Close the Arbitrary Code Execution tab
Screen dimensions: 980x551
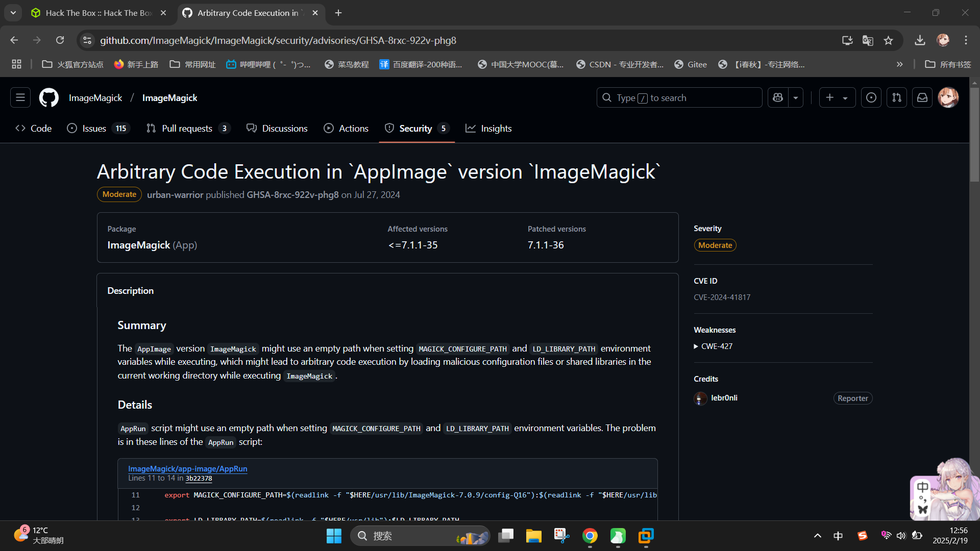315,13
